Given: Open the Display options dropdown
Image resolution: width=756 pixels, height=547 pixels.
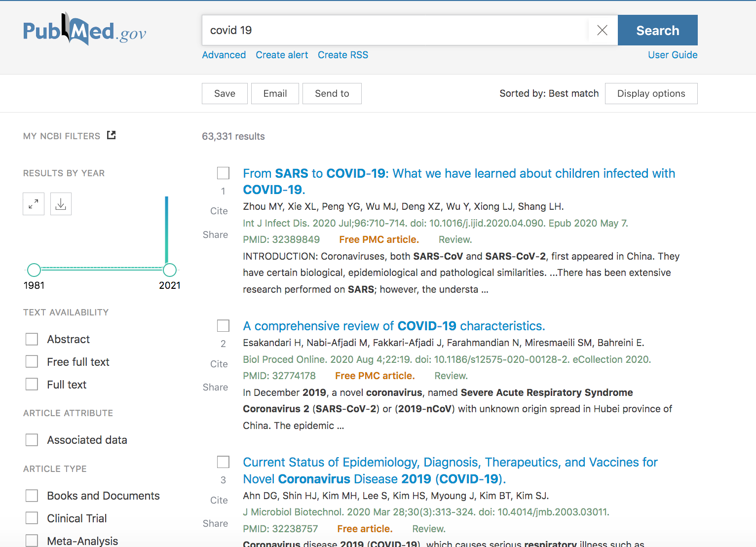Looking at the screenshot, I should coord(651,94).
